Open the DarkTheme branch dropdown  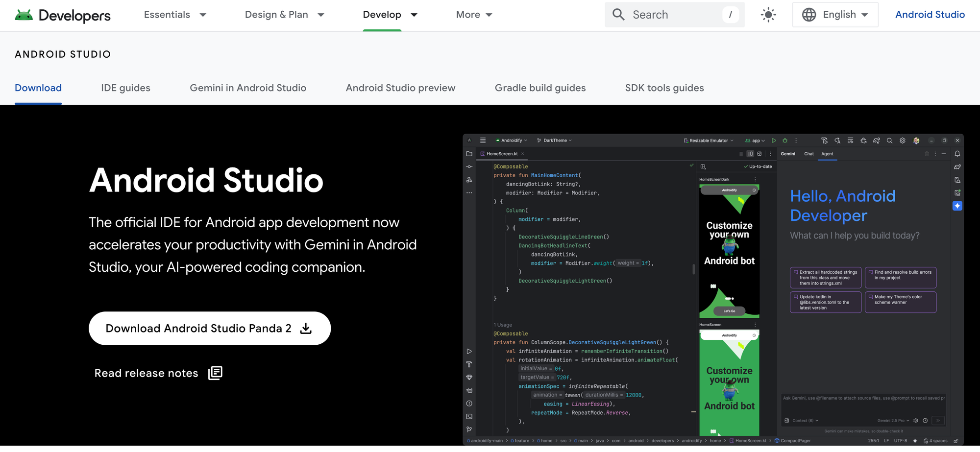click(x=554, y=141)
